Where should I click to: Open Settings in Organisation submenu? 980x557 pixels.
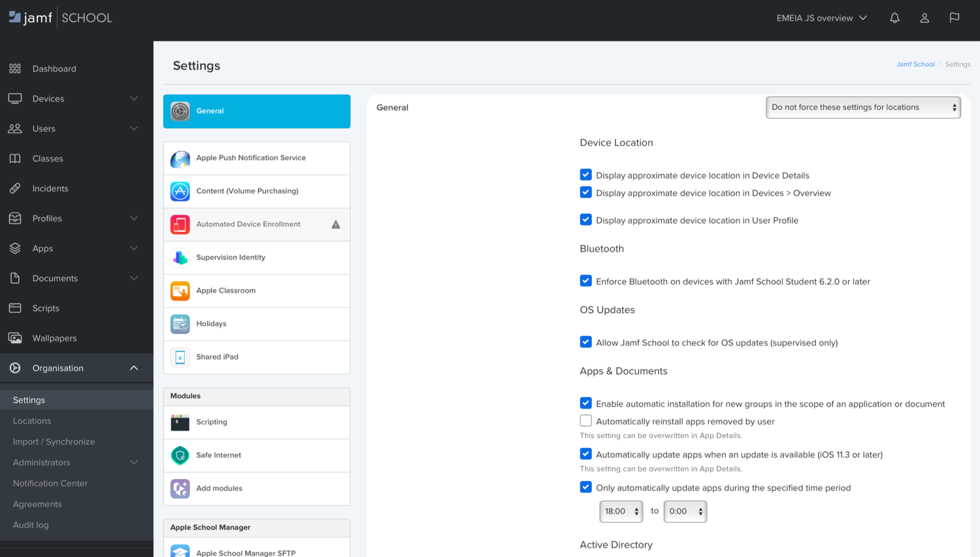[76, 400]
